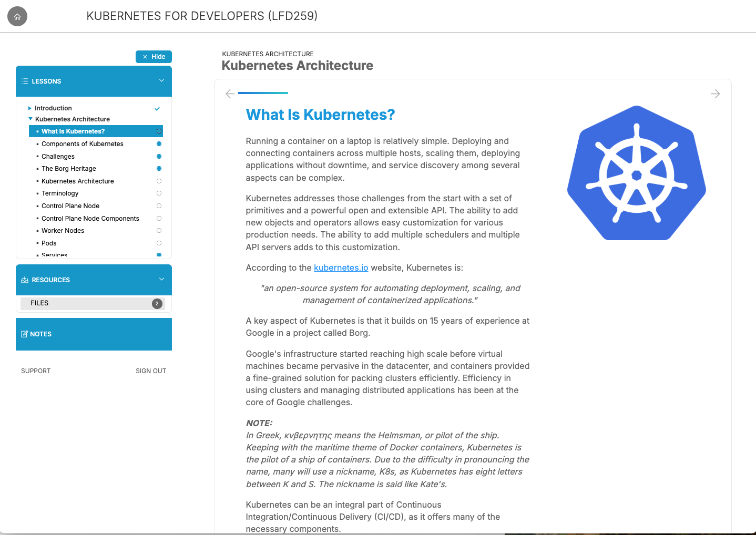This screenshot has height=535, width=756.
Task: Open the previous page arrow
Action: (x=230, y=94)
